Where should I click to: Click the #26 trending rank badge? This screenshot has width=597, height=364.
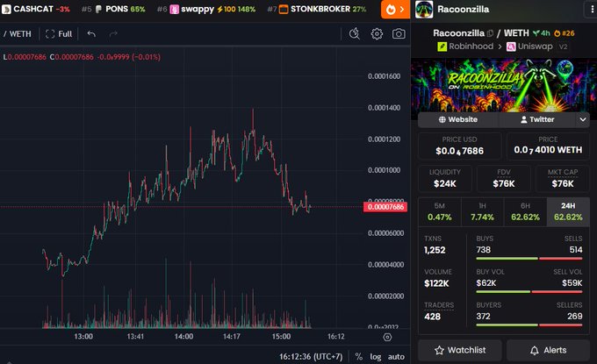(565, 33)
